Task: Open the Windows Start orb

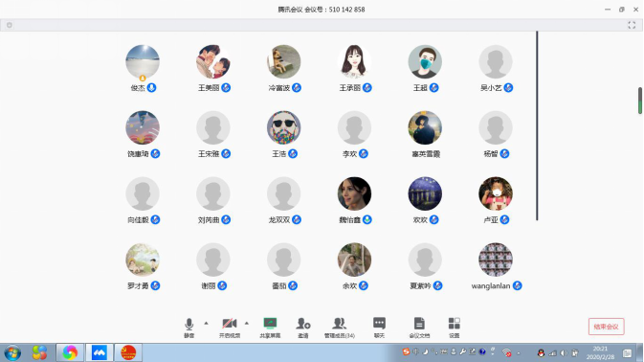Action: coord(12,352)
